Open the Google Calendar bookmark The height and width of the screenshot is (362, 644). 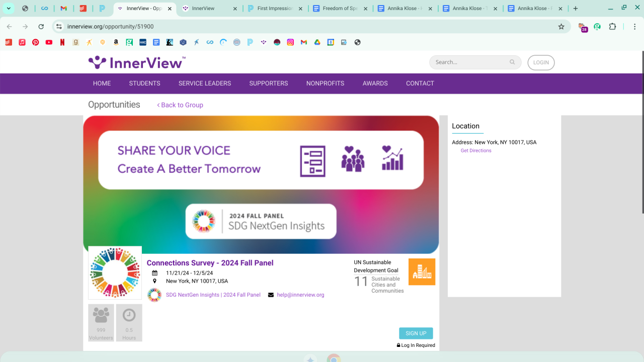click(331, 42)
